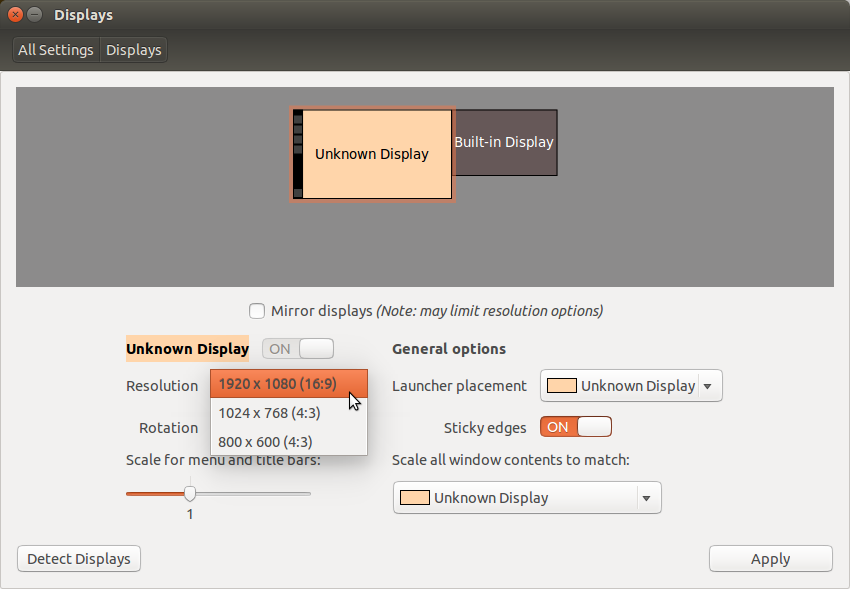Click the Displays breadcrumb button
Image resolution: width=850 pixels, height=589 pixels.
[134, 50]
